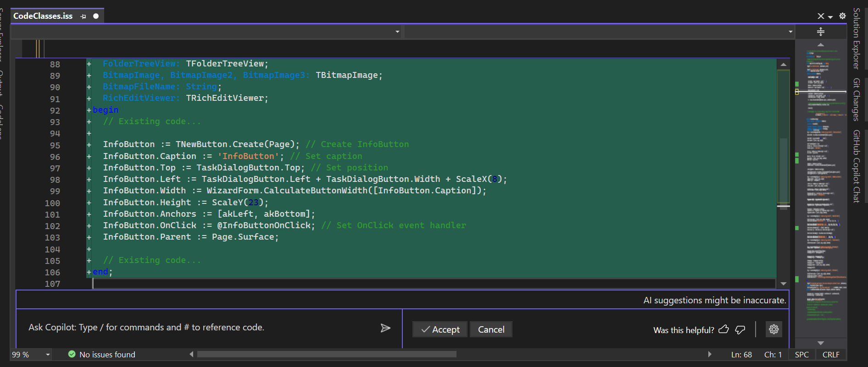Viewport: 868px width, 367px height.
Task: Click 'TRichEditViewer' on line 91
Action: pyautogui.click(x=224, y=98)
